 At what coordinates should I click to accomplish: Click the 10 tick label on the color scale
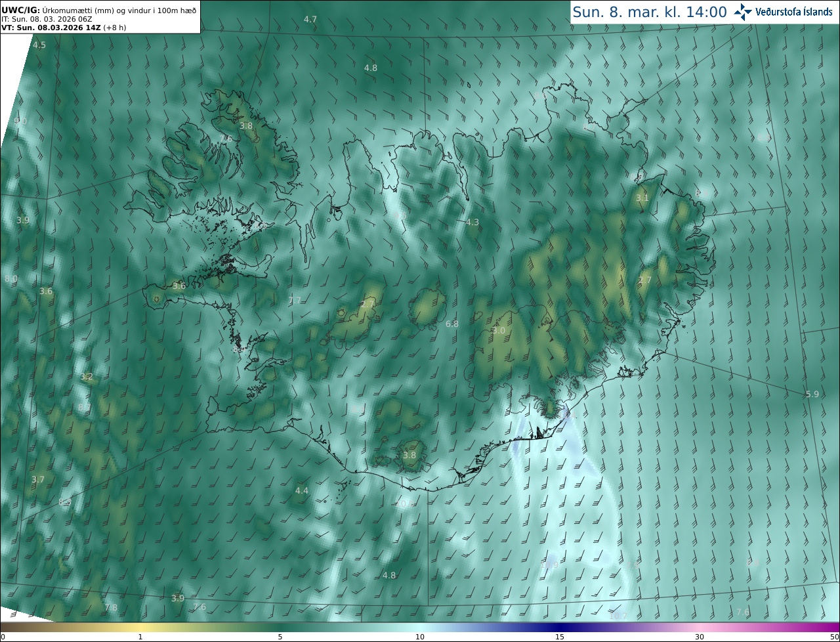[x=420, y=637]
